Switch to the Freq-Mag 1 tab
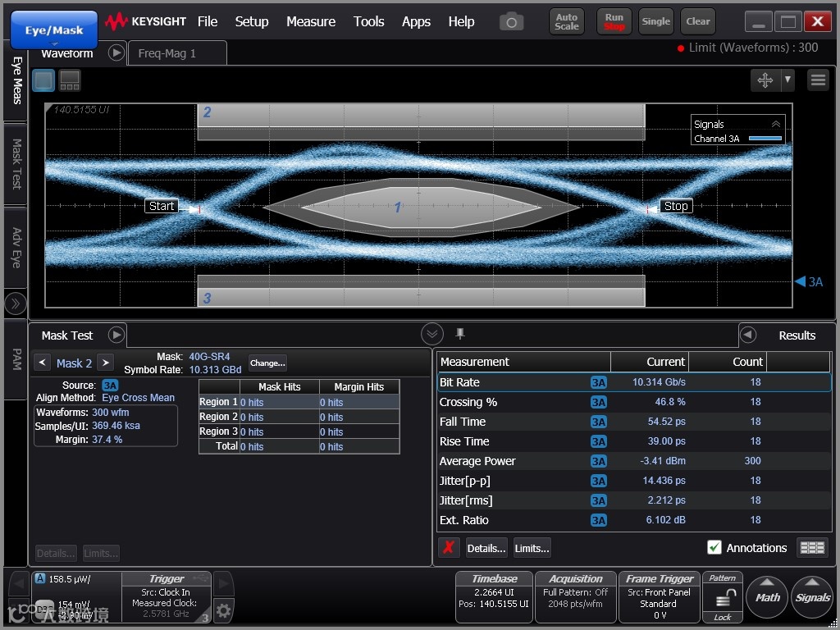This screenshot has height=630, width=840. [167, 53]
